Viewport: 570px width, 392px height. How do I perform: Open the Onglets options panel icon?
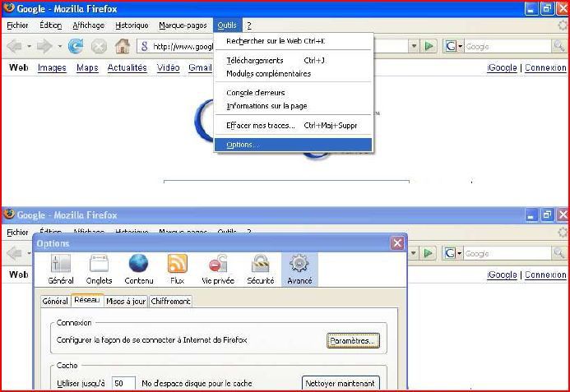(x=99, y=270)
